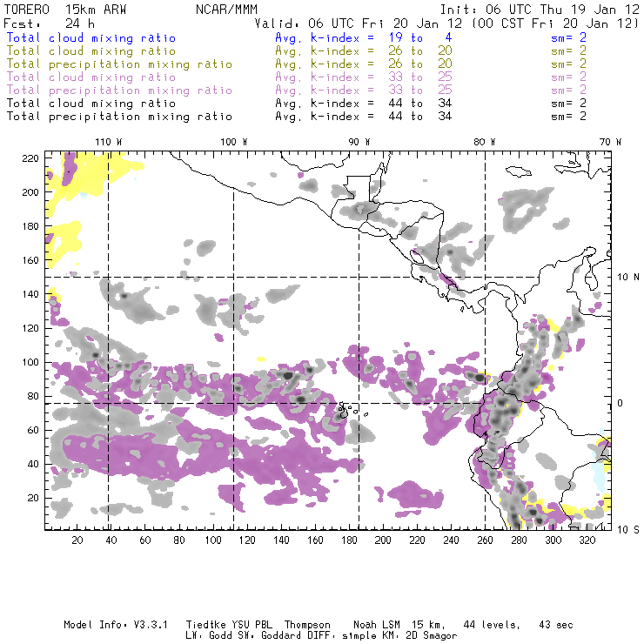Click "40" on the vertical axis
The width and height of the screenshot is (644, 644).
33,464
